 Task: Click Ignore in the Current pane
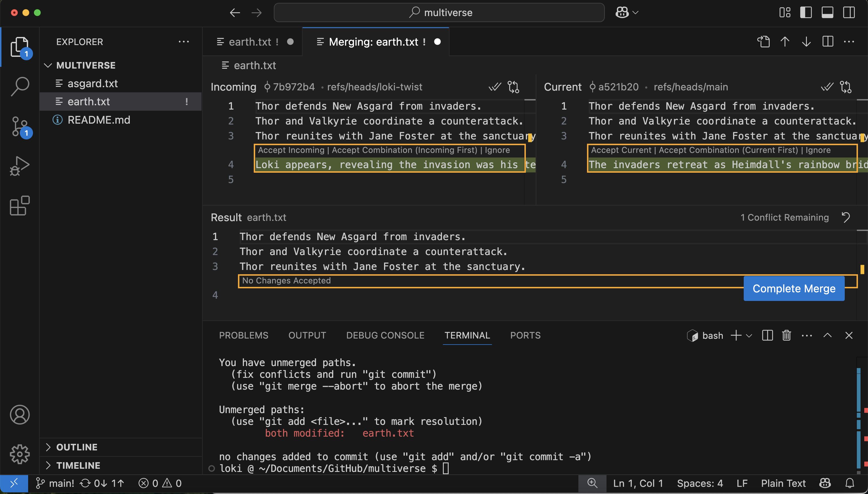[818, 150]
